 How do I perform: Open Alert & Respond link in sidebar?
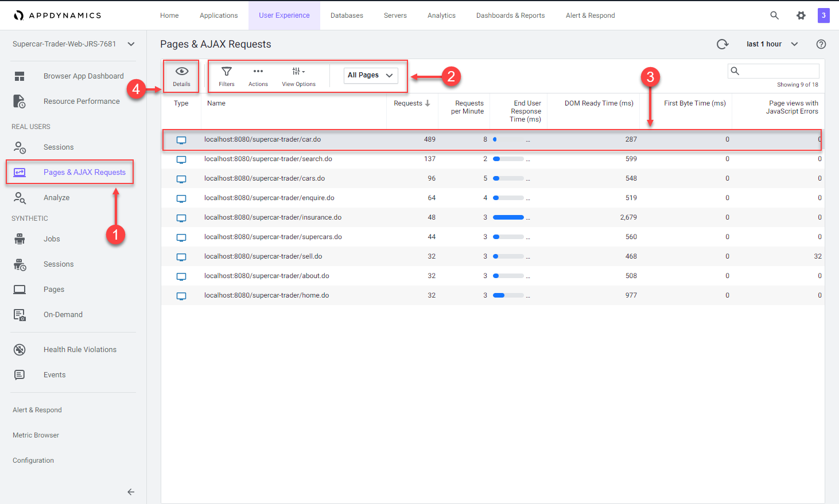pos(37,410)
